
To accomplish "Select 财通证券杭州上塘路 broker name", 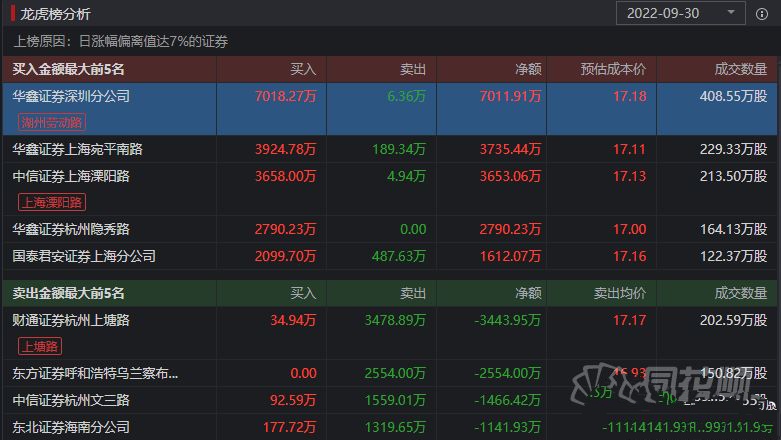I will (71, 320).
